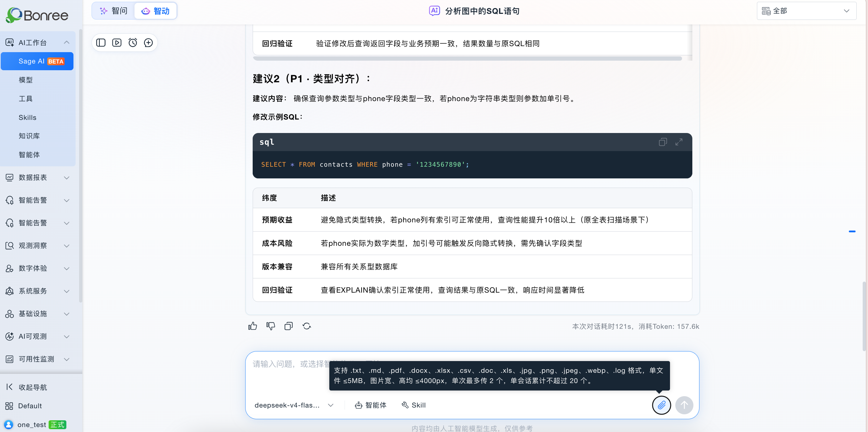Expand the 数据报表 menu
The image size is (868, 432).
point(67,178)
